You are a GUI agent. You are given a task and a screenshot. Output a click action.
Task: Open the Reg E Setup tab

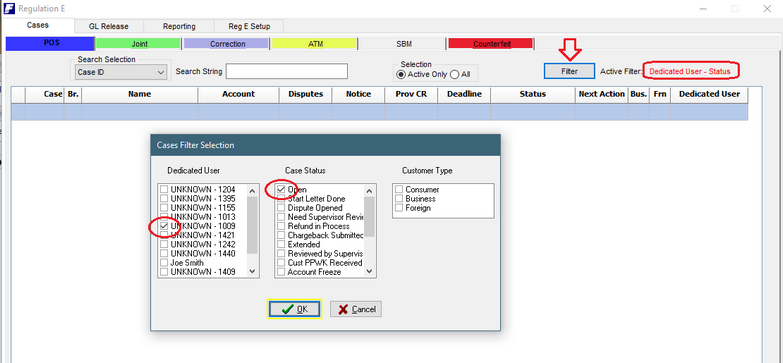(x=249, y=26)
